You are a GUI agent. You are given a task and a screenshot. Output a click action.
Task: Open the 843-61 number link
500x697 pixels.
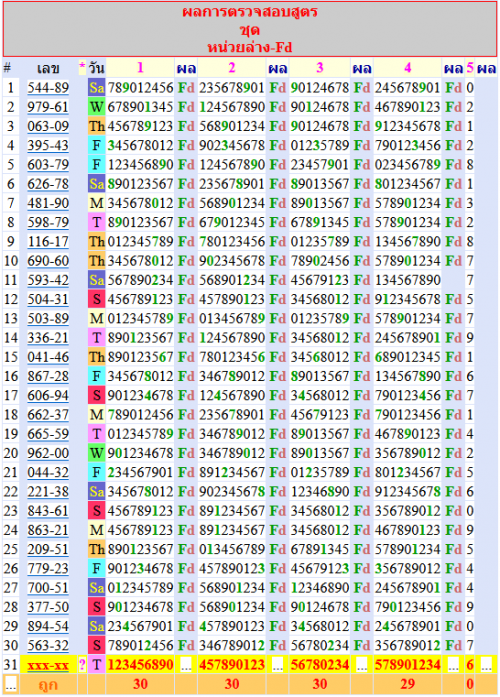point(48,511)
